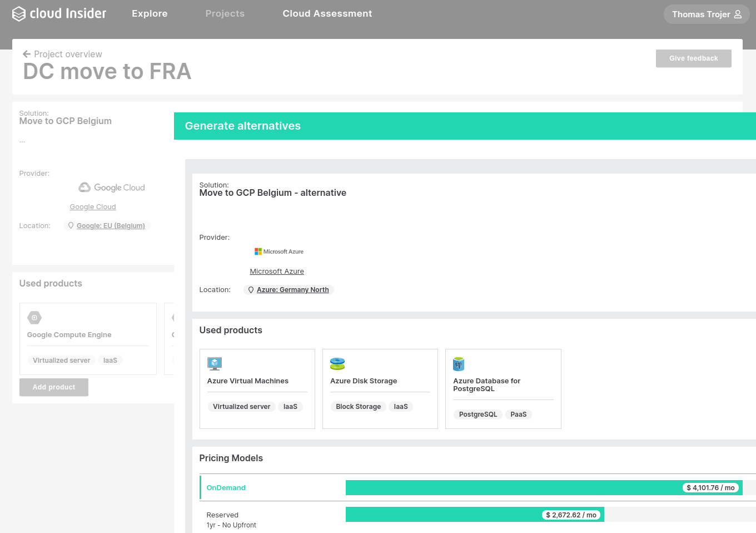The image size is (756, 533).
Task: Click the Azure Virtual Machines monitor icon
Action: [215, 364]
